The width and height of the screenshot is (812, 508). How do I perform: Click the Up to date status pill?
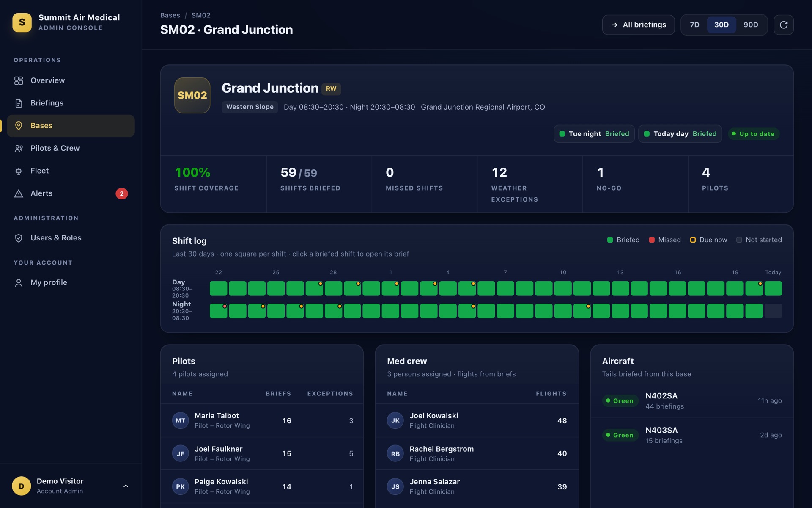click(x=754, y=134)
